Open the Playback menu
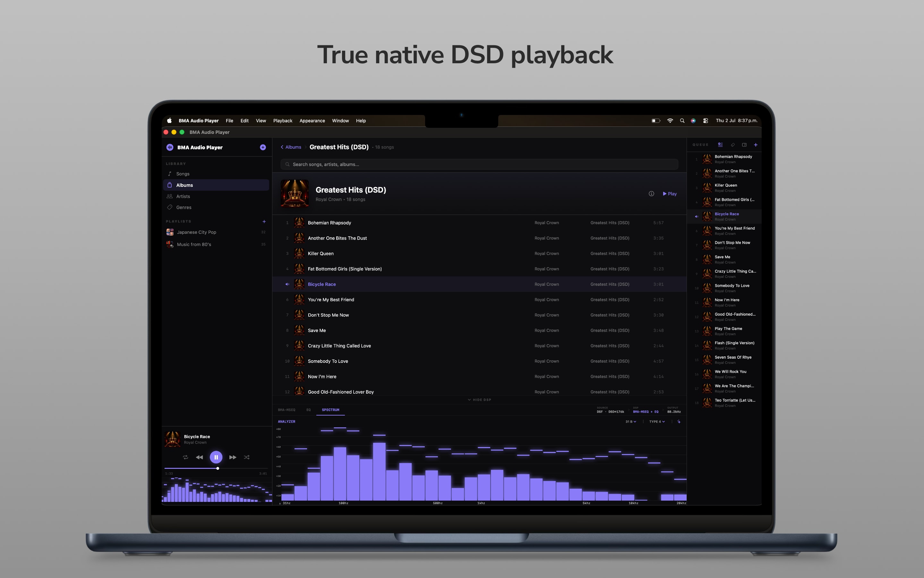 coord(283,121)
